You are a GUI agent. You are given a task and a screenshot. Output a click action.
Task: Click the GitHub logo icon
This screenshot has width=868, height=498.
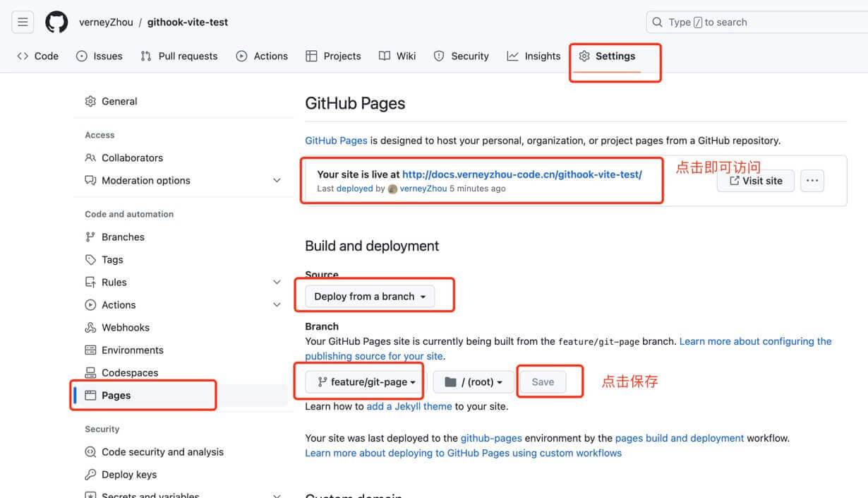click(56, 22)
